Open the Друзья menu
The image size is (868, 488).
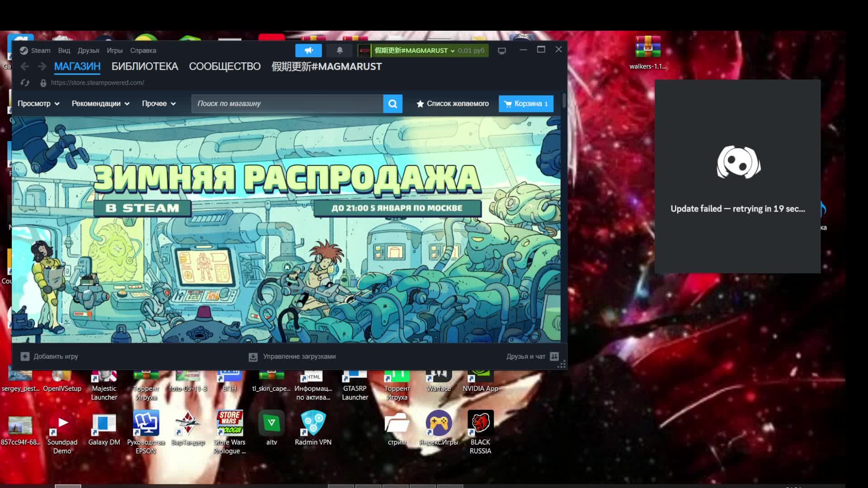pyautogui.click(x=88, y=51)
